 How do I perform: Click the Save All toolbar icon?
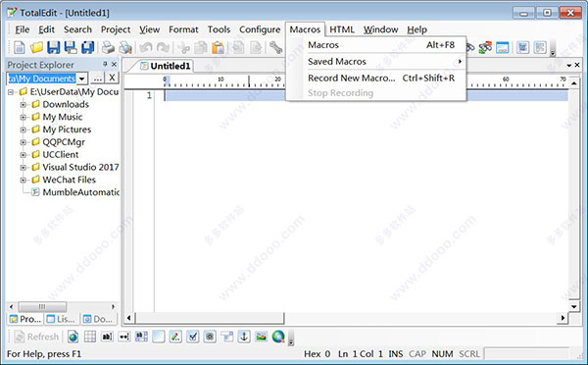coord(88,48)
